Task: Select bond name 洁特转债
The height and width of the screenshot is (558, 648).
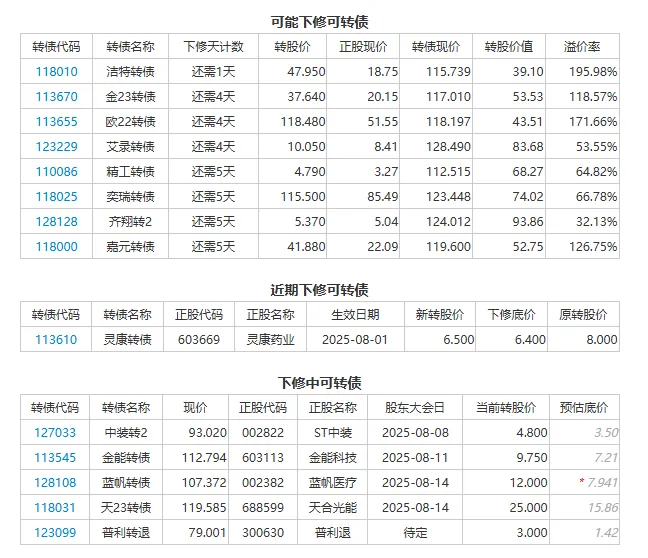Action: click(x=131, y=72)
